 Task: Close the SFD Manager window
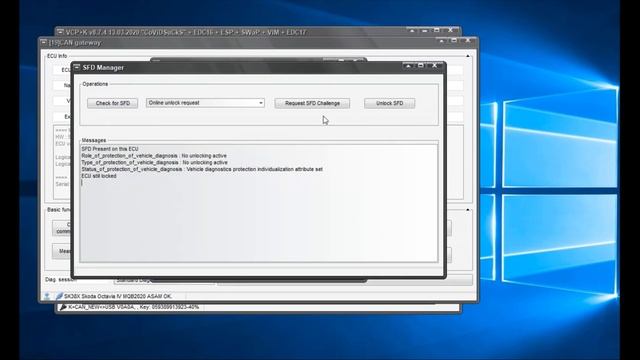(435, 66)
